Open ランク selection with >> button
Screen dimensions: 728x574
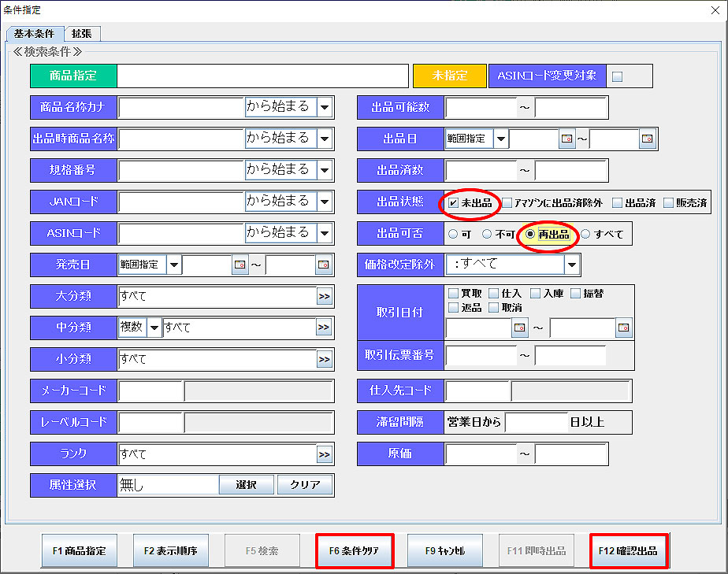click(324, 454)
